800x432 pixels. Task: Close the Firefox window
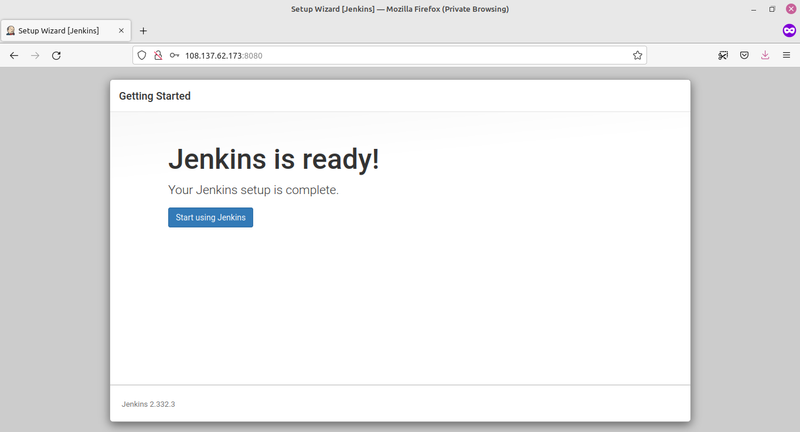coord(791,9)
